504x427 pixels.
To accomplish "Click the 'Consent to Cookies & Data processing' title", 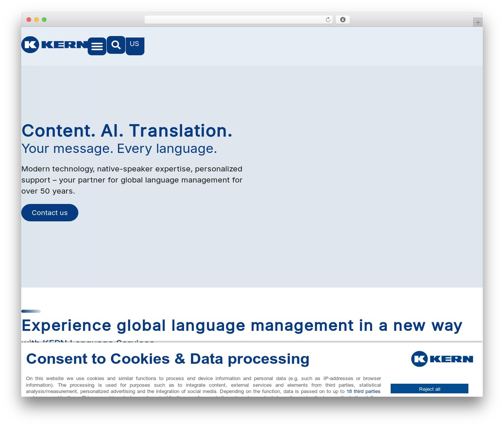I will coord(168,359).
